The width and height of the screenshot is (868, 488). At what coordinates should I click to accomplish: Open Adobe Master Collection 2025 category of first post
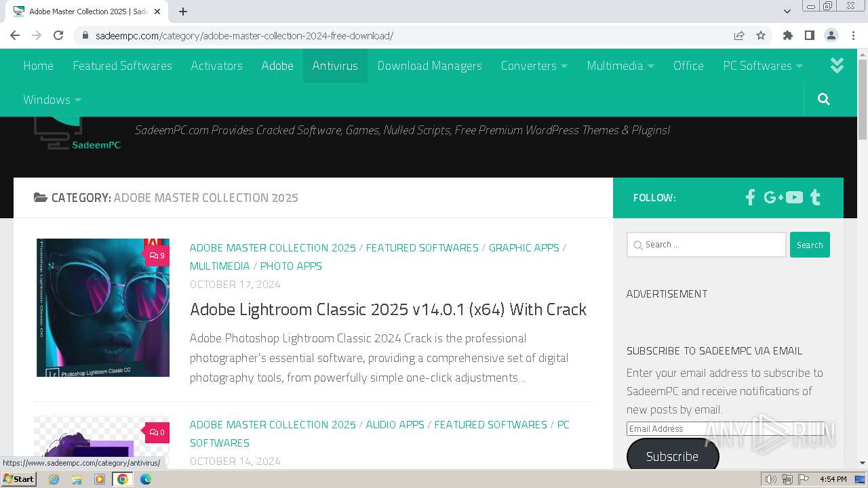click(x=273, y=248)
